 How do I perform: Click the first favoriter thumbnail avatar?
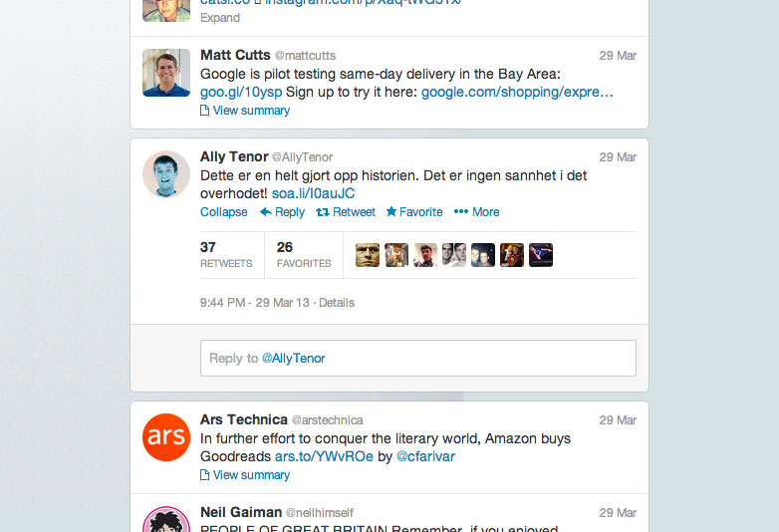tap(368, 255)
